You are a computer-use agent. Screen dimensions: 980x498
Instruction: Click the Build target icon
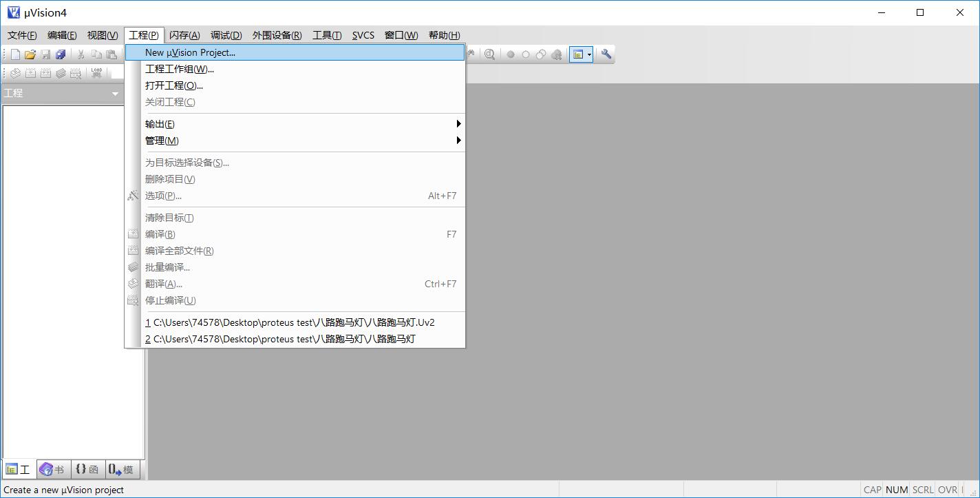pos(30,73)
